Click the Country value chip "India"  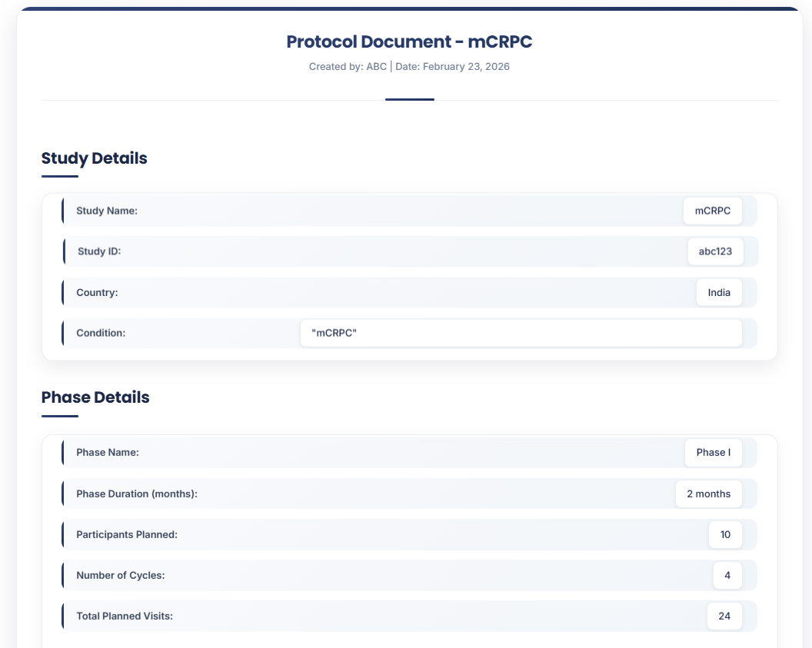718,292
